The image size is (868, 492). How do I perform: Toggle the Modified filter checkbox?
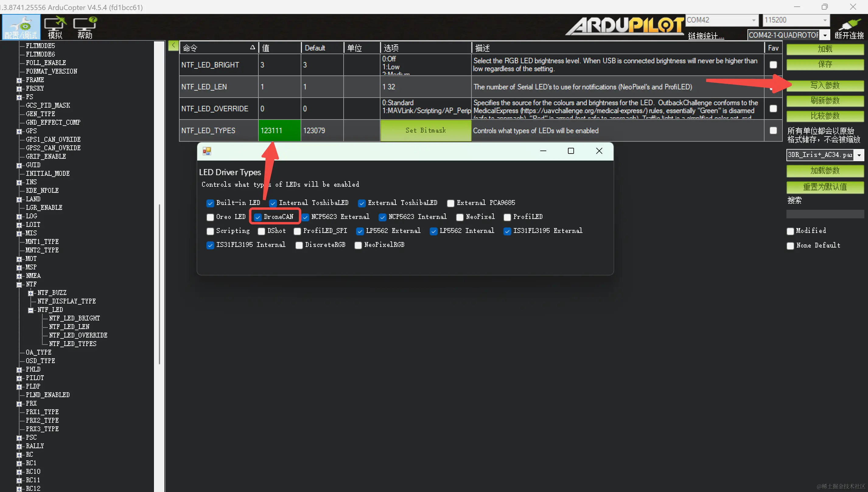pos(790,231)
